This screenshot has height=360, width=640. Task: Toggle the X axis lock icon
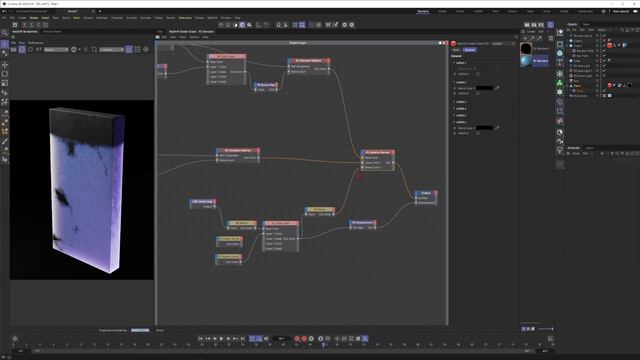click(24, 25)
